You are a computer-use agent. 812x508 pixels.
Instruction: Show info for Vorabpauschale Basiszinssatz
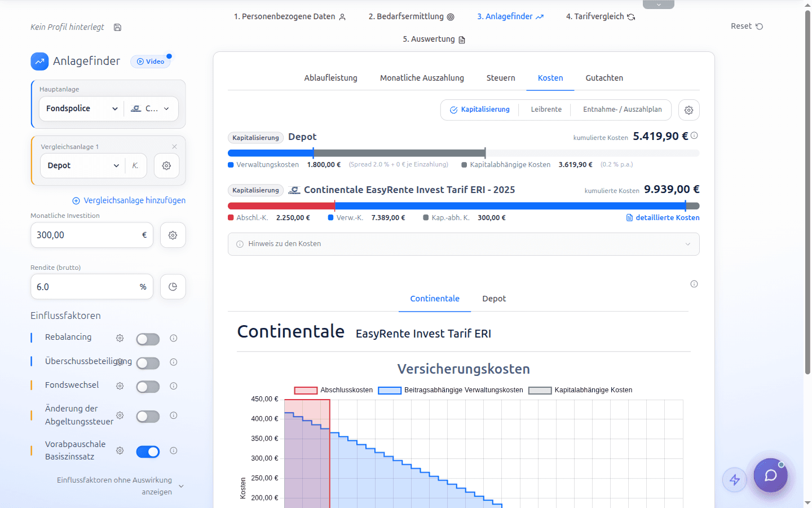(174, 450)
